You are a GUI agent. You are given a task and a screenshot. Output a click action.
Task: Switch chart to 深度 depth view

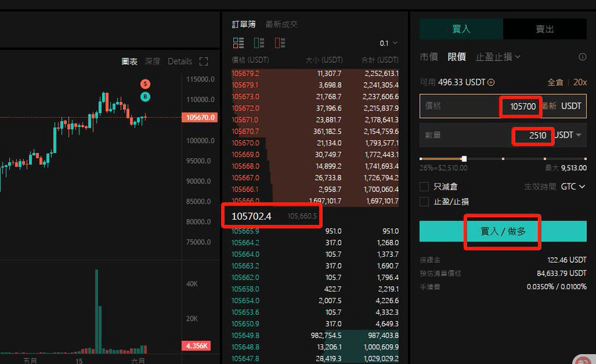pyautogui.click(x=152, y=62)
